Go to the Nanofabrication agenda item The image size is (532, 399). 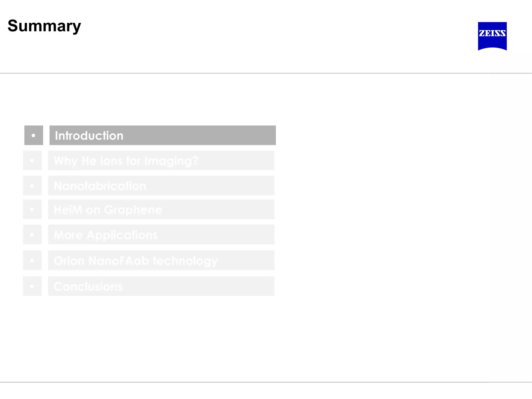[161, 185]
